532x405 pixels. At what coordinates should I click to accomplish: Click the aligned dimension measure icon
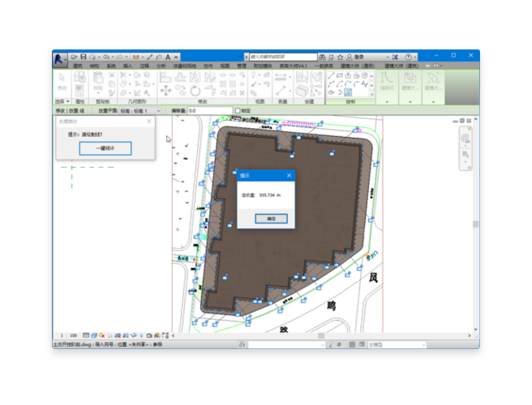pyautogui.click(x=281, y=77)
